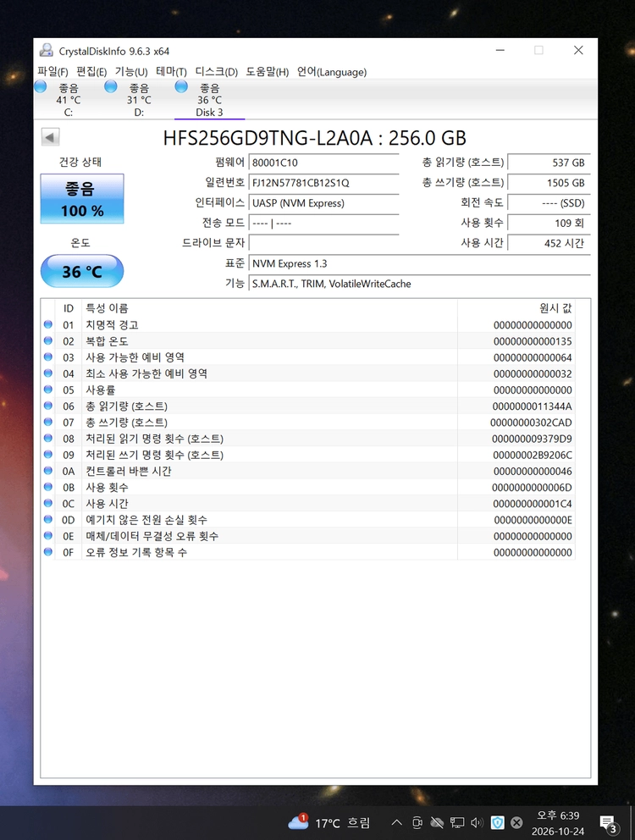
Task: Click the status dot of row 07
Action: point(48,422)
